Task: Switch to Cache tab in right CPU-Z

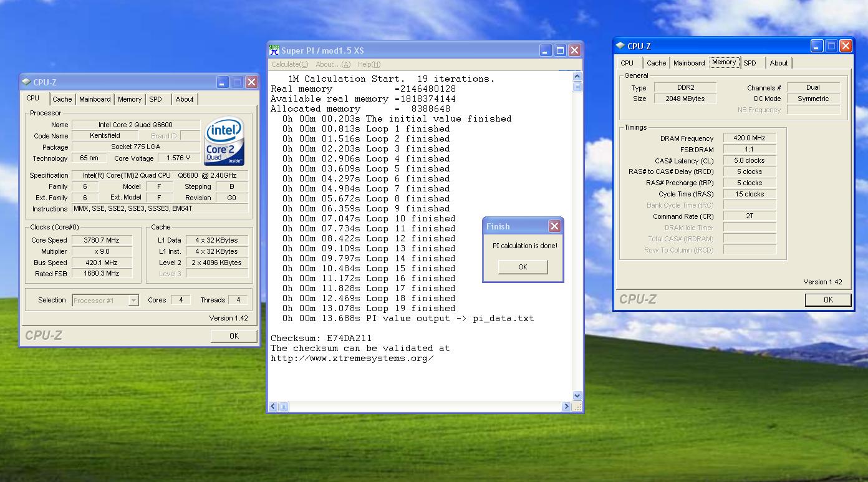Action: pos(656,63)
